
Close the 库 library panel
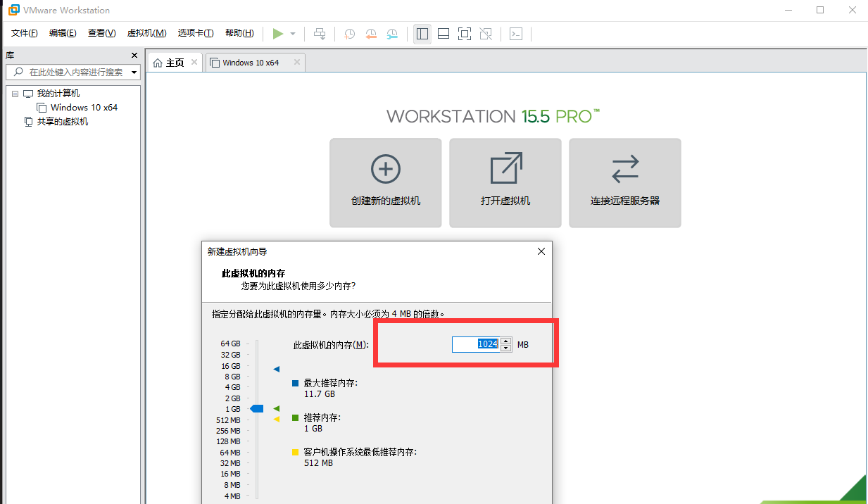[134, 55]
